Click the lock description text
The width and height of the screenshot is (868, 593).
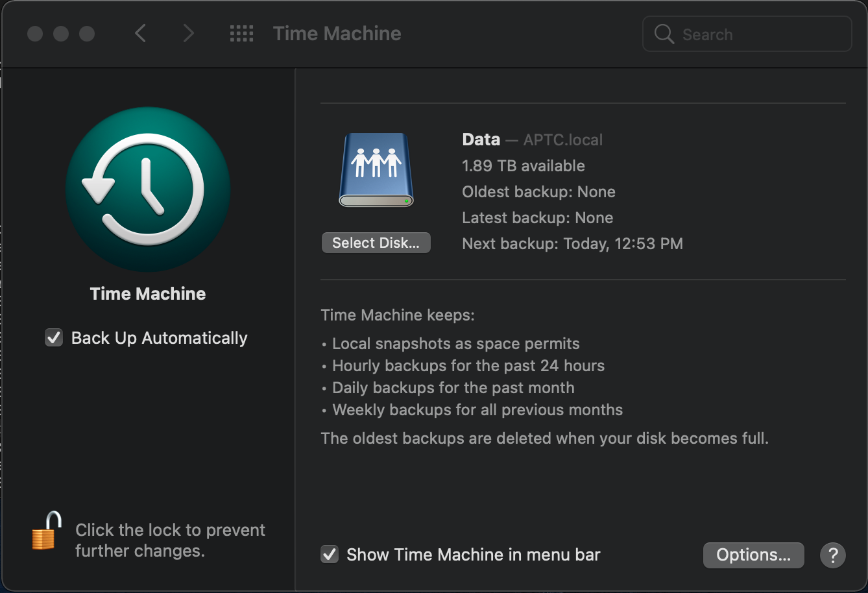[170, 540]
